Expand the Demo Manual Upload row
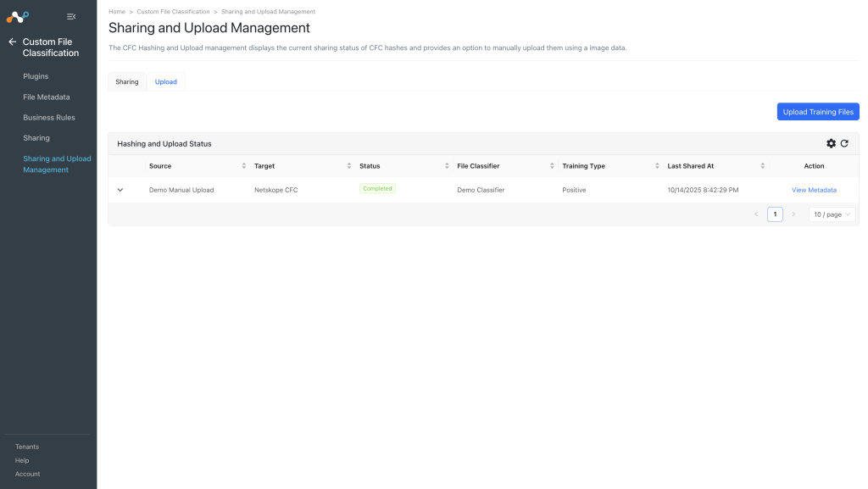 tap(120, 190)
